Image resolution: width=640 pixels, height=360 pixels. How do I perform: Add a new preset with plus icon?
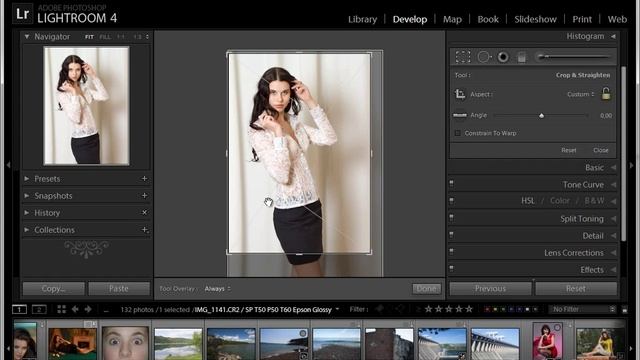[x=144, y=179]
